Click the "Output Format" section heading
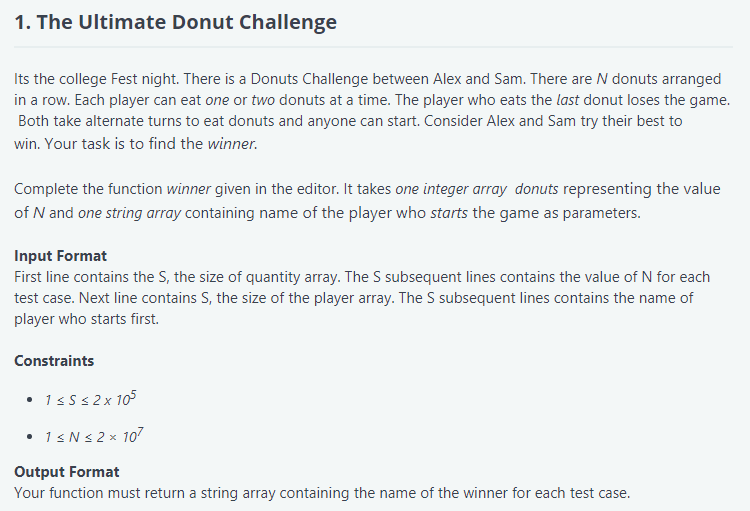The height and width of the screenshot is (511, 750). 66,472
